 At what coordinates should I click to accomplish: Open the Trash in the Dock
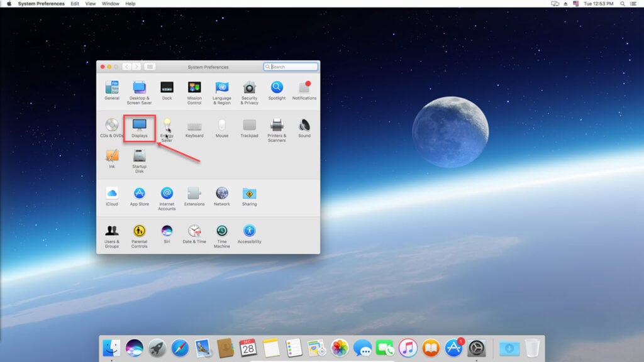(x=533, y=348)
